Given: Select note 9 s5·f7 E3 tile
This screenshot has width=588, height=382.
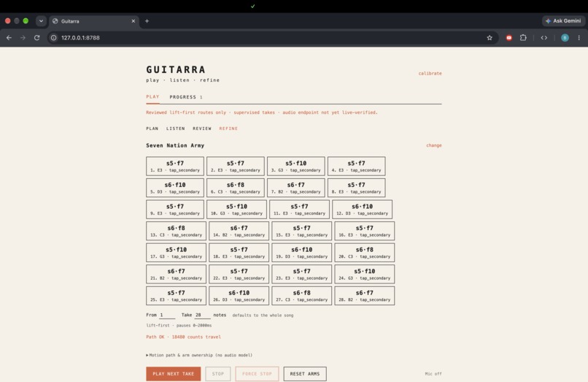Looking at the screenshot, I should (175, 209).
